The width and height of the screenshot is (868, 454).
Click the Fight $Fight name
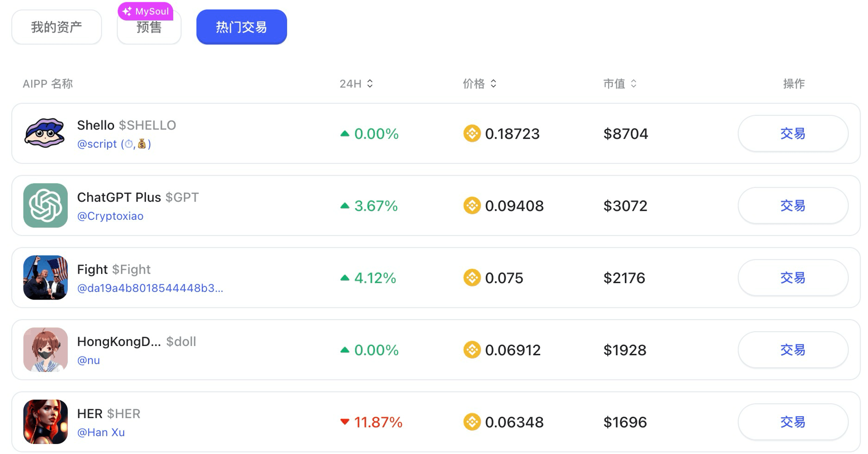pyautogui.click(x=114, y=270)
